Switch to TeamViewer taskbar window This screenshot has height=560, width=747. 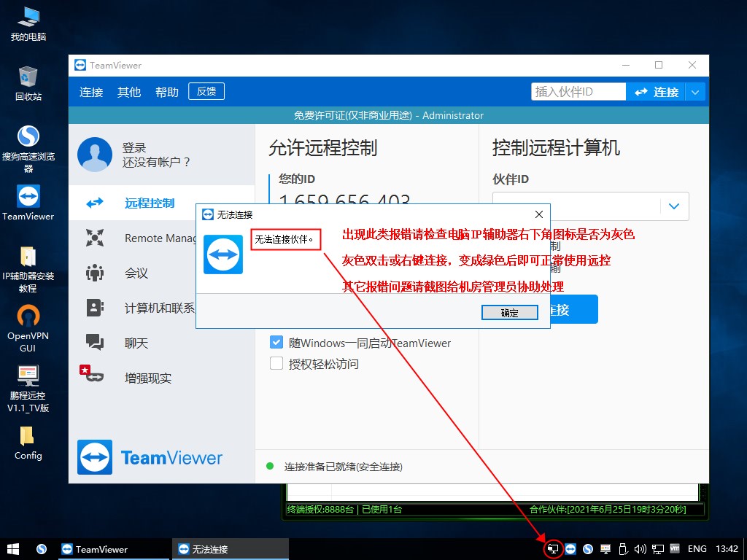[114, 549]
